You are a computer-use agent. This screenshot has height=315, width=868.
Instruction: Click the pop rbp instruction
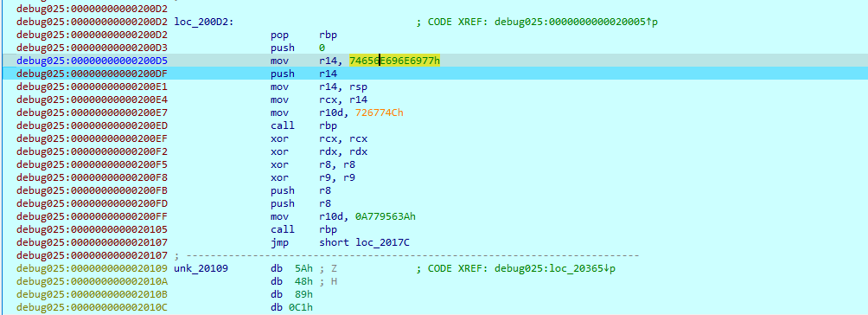pyautogui.click(x=304, y=35)
